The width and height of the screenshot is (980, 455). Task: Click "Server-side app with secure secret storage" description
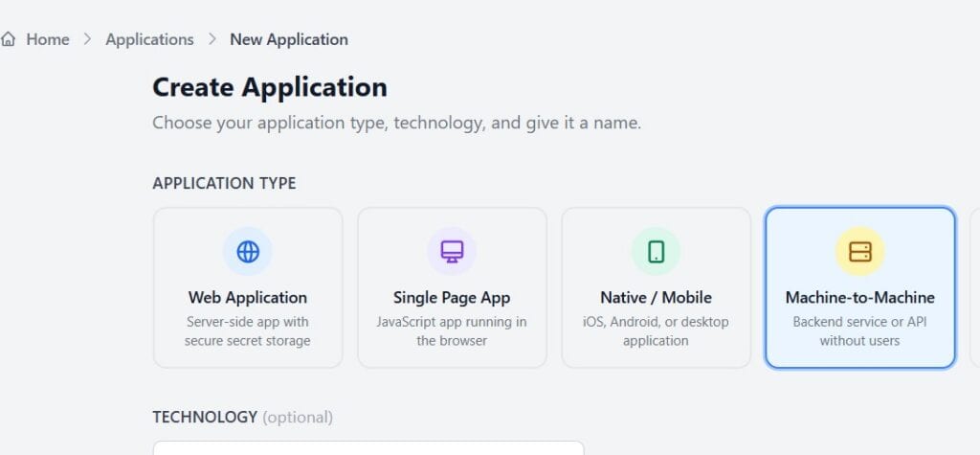tap(248, 331)
